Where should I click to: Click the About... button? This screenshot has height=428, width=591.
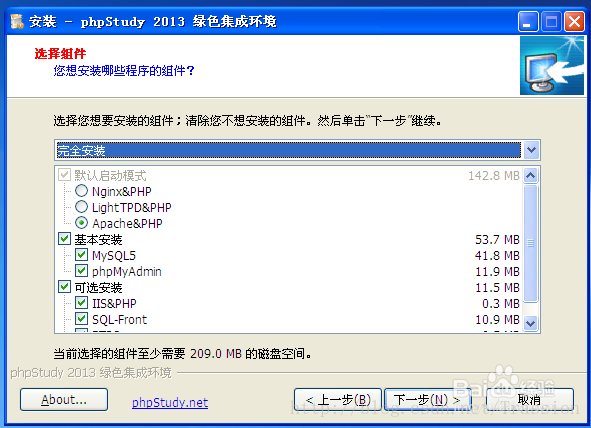[64, 400]
